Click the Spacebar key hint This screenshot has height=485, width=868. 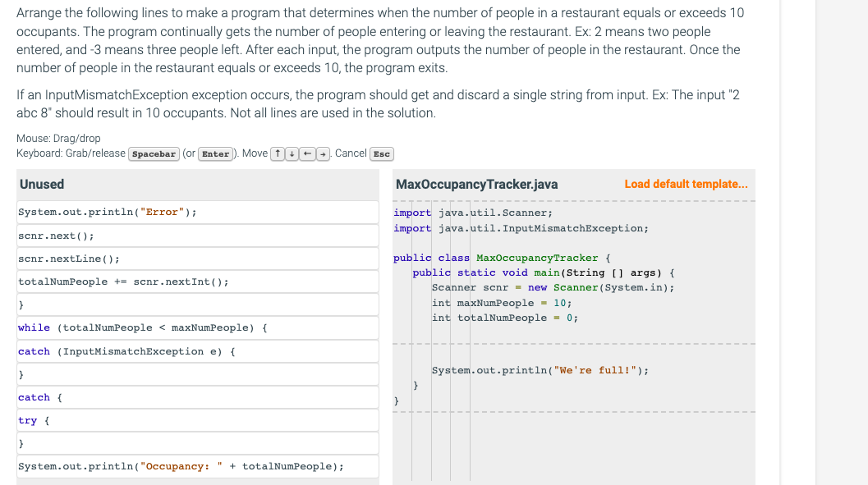click(x=154, y=154)
